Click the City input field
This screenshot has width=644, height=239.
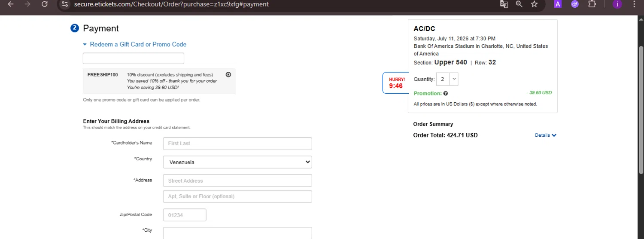pyautogui.click(x=237, y=233)
